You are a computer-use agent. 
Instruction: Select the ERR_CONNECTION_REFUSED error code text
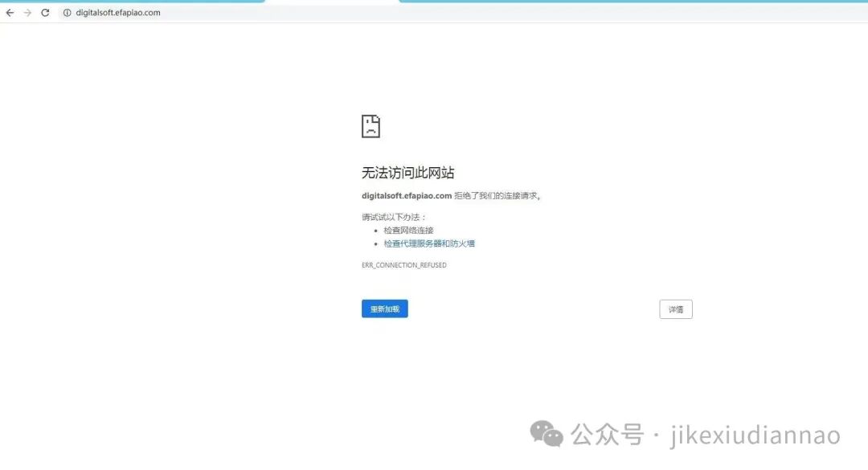(404, 265)
